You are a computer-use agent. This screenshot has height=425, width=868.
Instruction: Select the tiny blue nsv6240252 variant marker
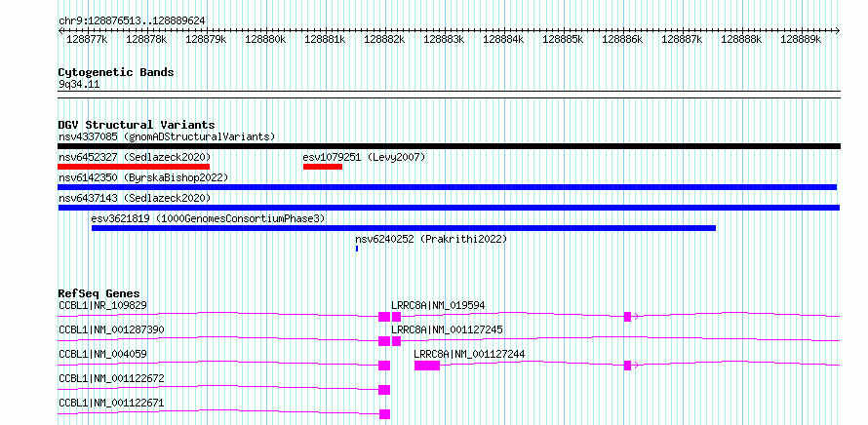coord(357,249)
